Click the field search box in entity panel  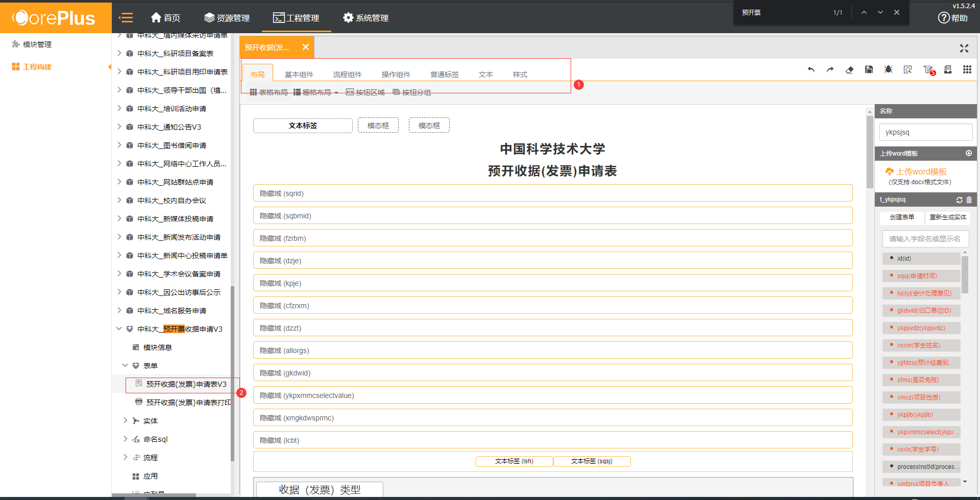pyautogui.click(x=925, y=239)
